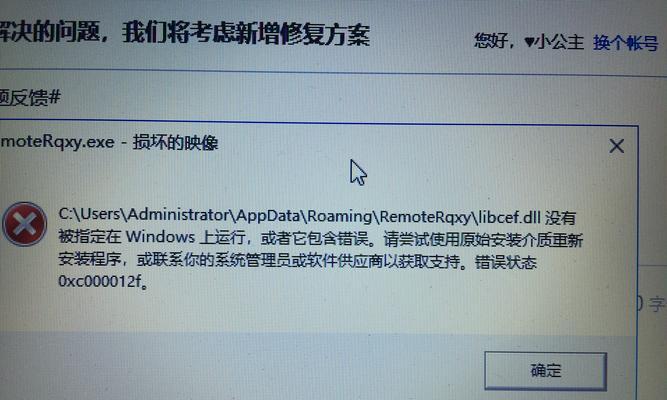Click the 您好 greeting text

pyautogui.click(x=491, y=41)
